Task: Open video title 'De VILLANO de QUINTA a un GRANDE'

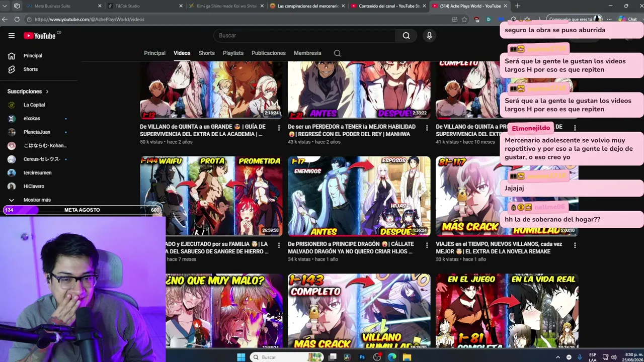Action: click(x=203, y=131)
